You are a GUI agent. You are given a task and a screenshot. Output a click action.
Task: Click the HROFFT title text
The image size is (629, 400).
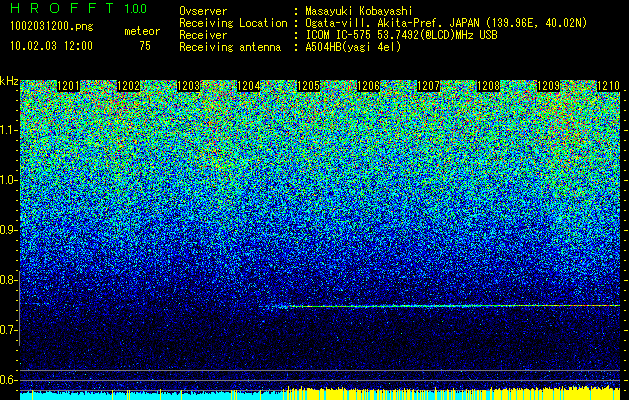(62, 8)
